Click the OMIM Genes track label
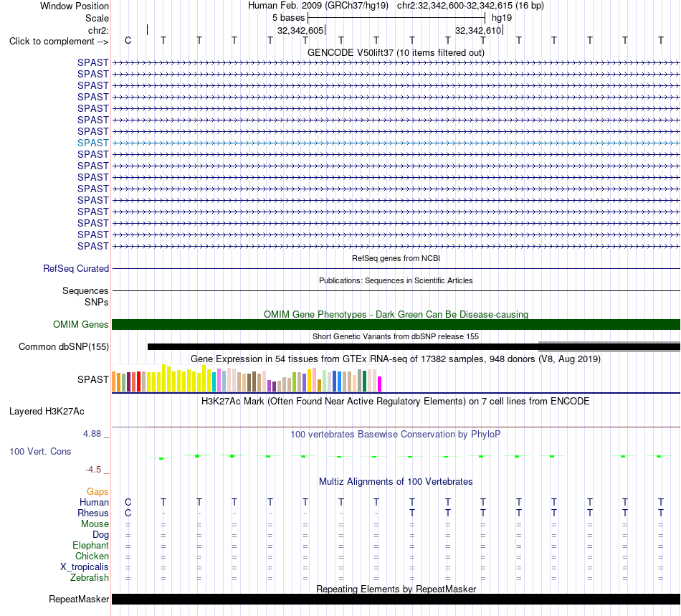This screenshot has width=681, height=616. [x=80, y=325]
